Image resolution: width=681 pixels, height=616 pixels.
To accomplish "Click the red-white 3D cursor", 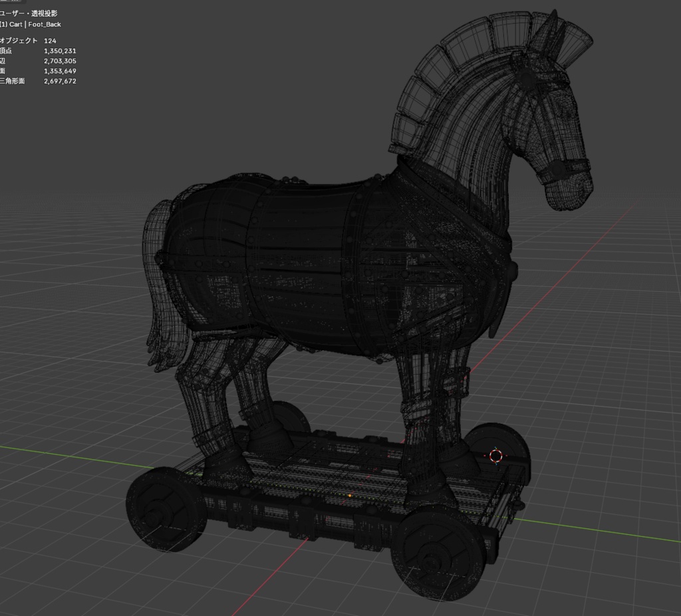I will click(495, 457).
